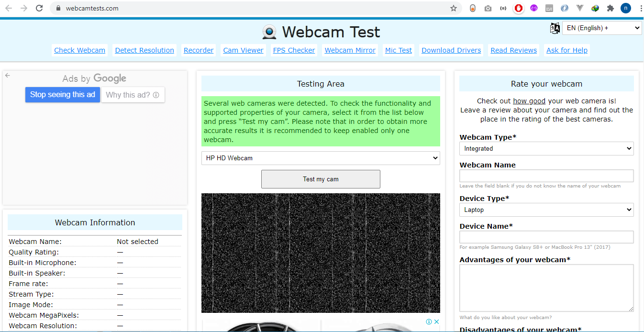The width and height of the screenshot is (644, 332).
Task: Open the AdBlock stop-hand extension icon
Action: pyautogui.click(x=519, y=8)
